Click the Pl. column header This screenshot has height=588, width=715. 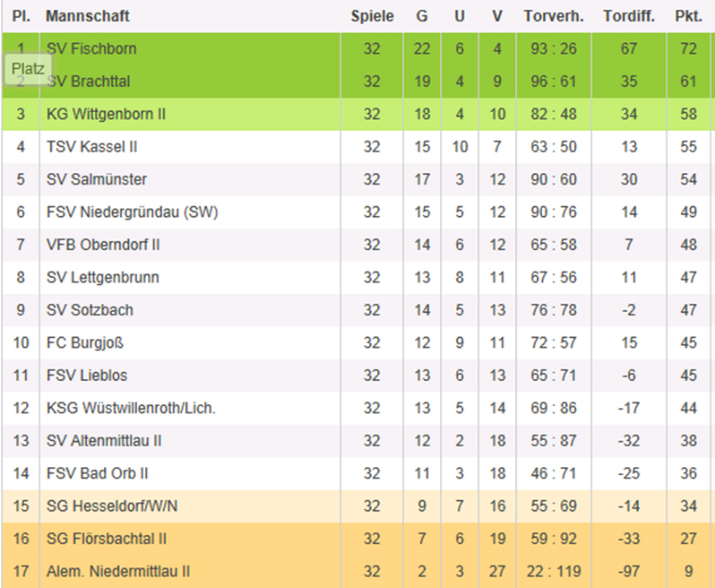pyautogui.click(x=22, y=16)
